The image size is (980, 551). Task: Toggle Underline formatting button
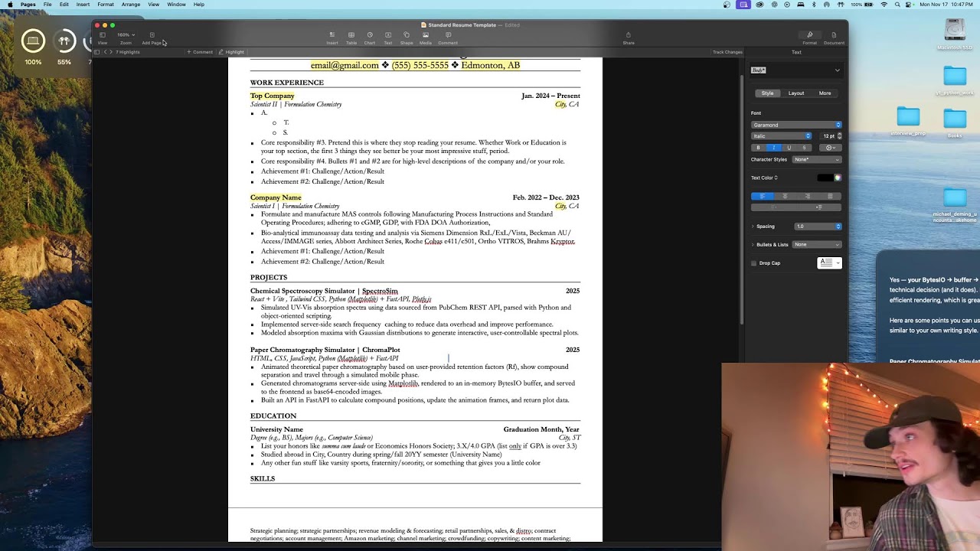[x=789, y=148]
